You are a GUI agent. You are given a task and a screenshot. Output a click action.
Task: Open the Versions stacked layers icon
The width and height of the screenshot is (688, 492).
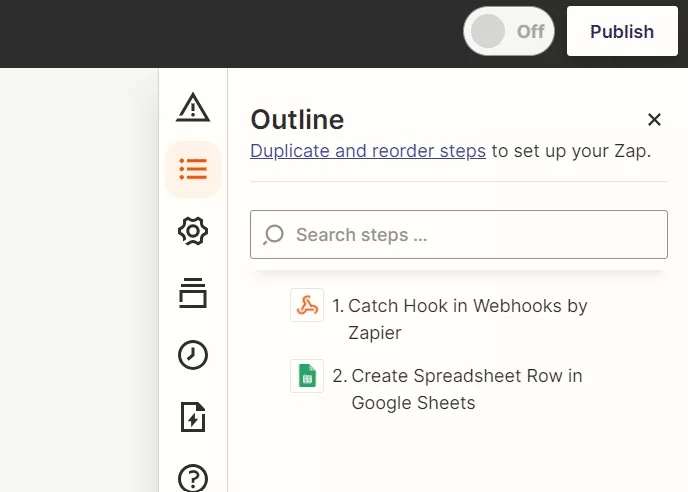tap(193, 293)
